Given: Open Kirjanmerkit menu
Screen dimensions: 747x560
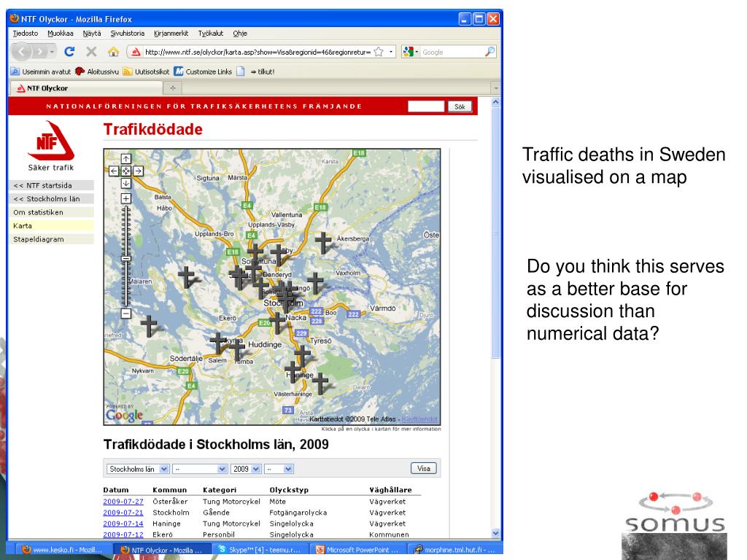Looking at the screenshot, I should (171, 34).
